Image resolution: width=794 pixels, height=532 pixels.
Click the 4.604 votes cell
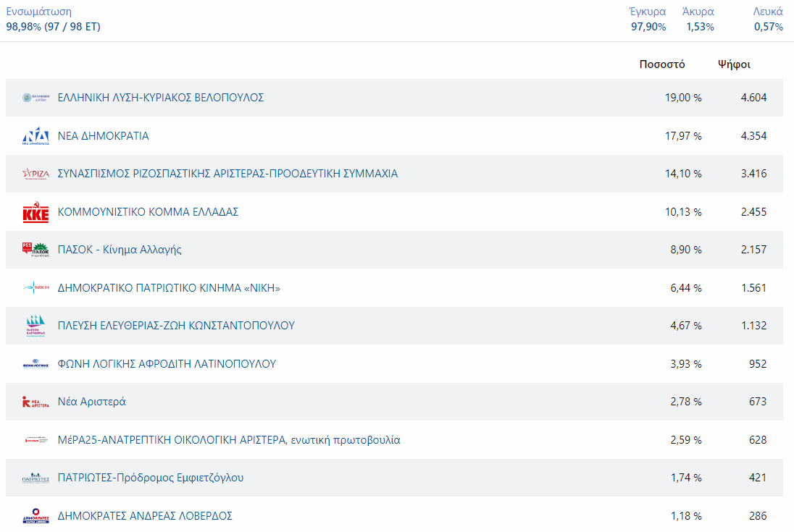(x=753, y=98)
